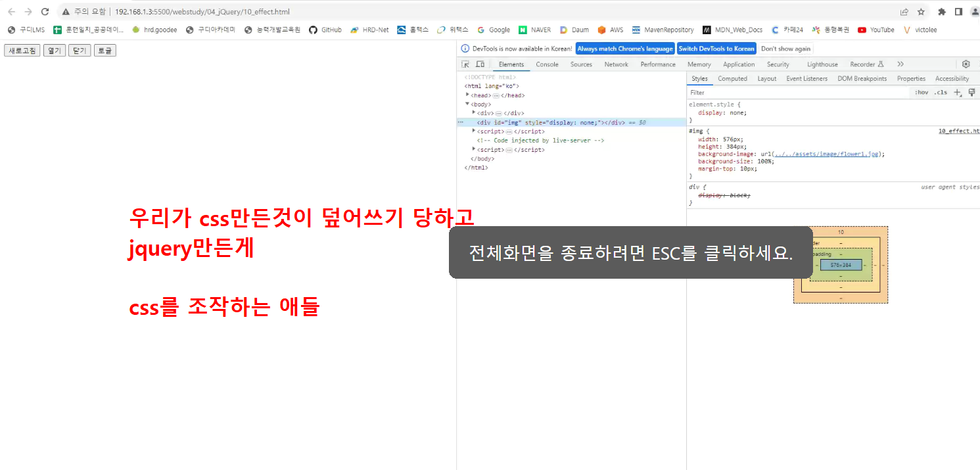Toggle the rendering emulations paintbrush icon

pos(972,93)
